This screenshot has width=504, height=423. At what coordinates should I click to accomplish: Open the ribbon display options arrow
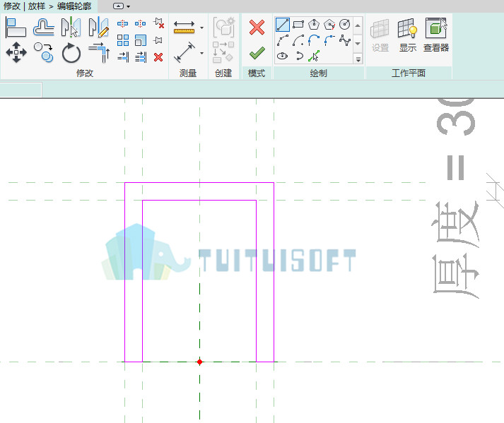tap(128, 6)
